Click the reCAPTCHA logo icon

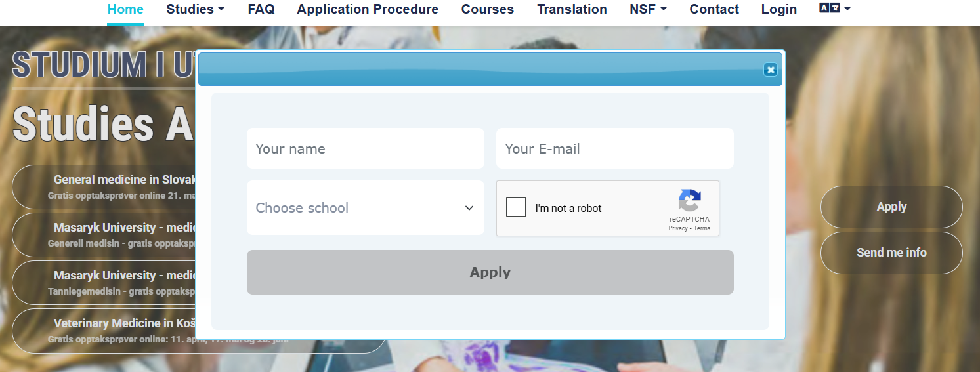[689, 201]
